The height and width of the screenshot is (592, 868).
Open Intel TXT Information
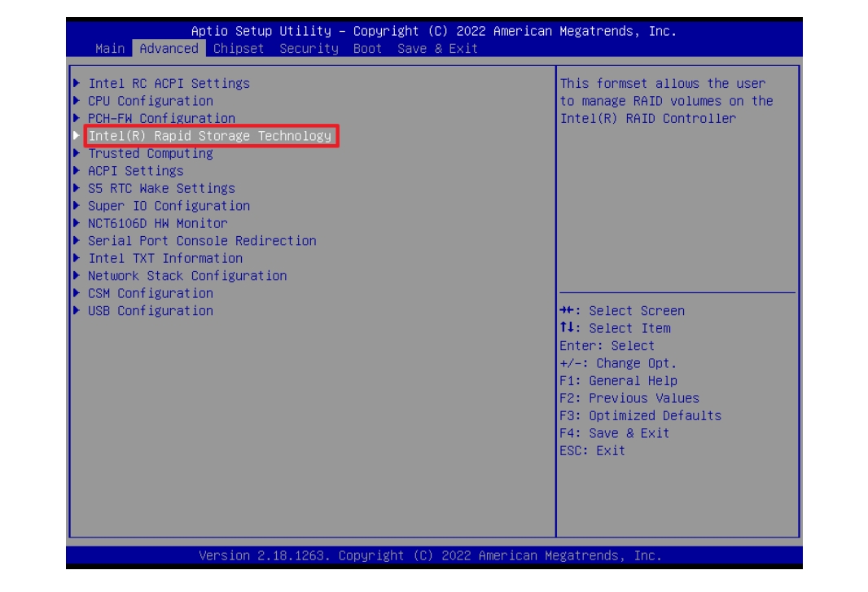coord(165,259)
